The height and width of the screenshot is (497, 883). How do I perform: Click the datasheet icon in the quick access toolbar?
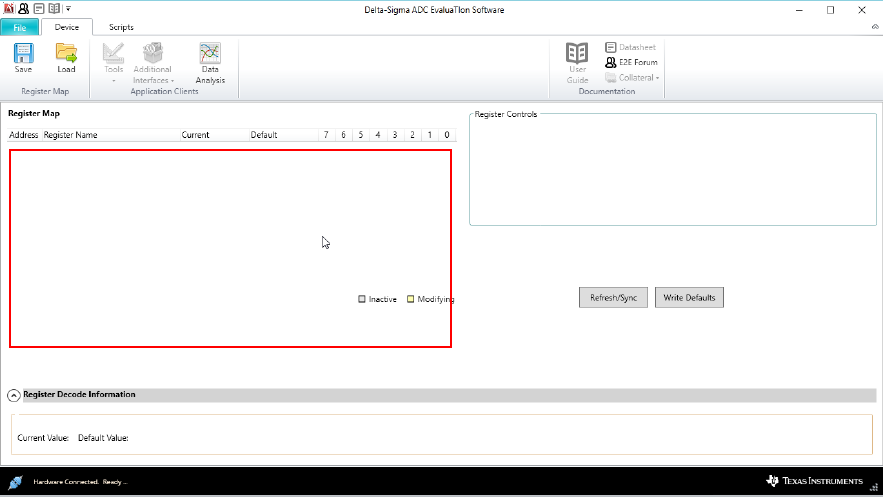39,8
